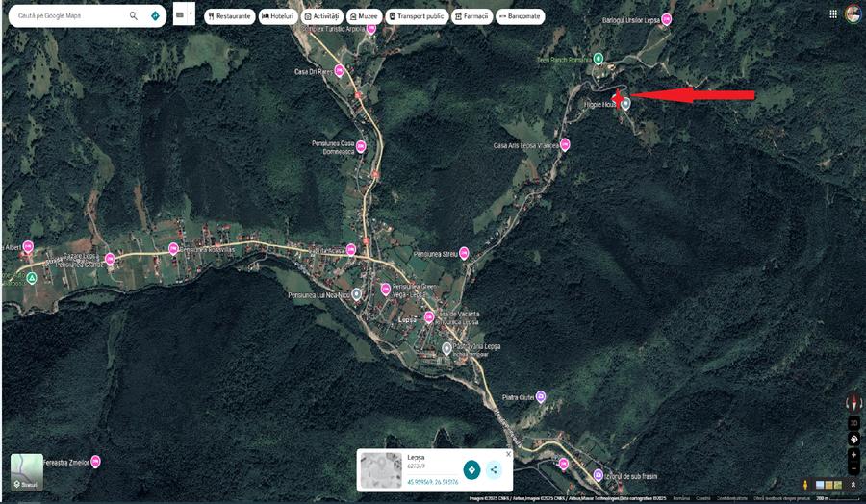
Task: Expand the saved list dropdown arrow
Action: point(191,14)
